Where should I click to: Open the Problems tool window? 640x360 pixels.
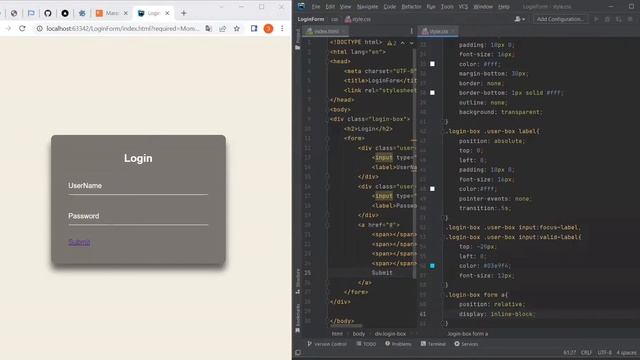(x=398, y=344)
